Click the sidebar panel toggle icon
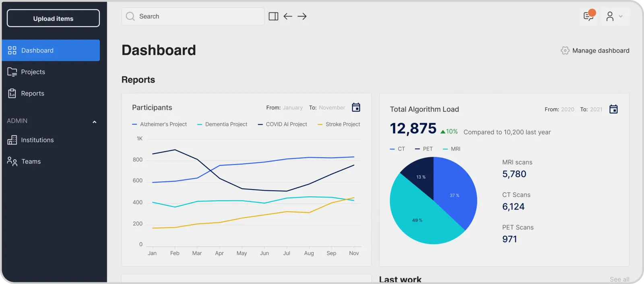644x284 pixels. 273,16
